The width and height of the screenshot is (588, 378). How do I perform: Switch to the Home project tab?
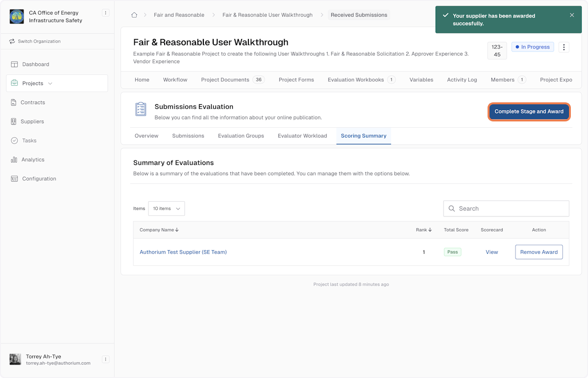142,80
